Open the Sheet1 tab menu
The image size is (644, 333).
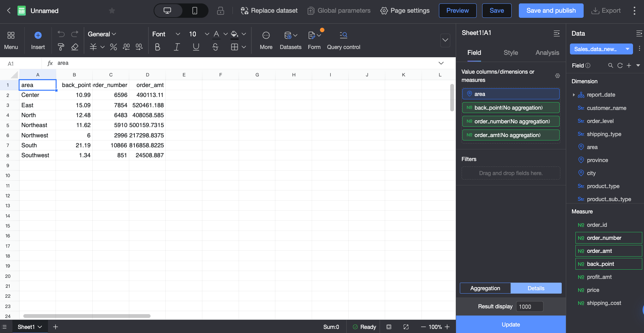coord(40,327)
